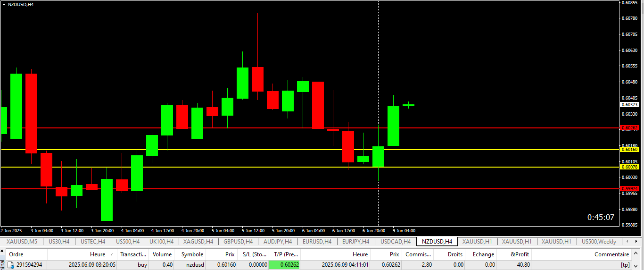Click the nzdusd symbol cell
The width and height of the screenshot is (644, 270).
(x=196, y=265)
